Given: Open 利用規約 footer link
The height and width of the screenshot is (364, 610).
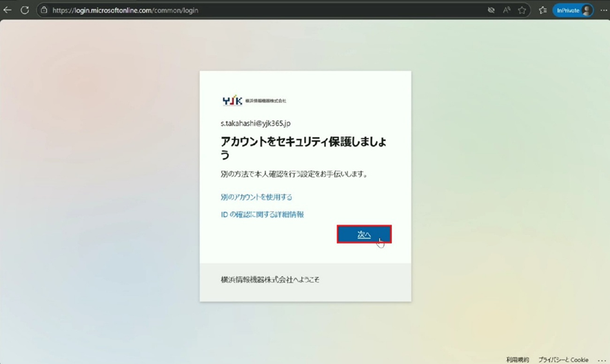Looking at the screenshot, I should (517, 359).
